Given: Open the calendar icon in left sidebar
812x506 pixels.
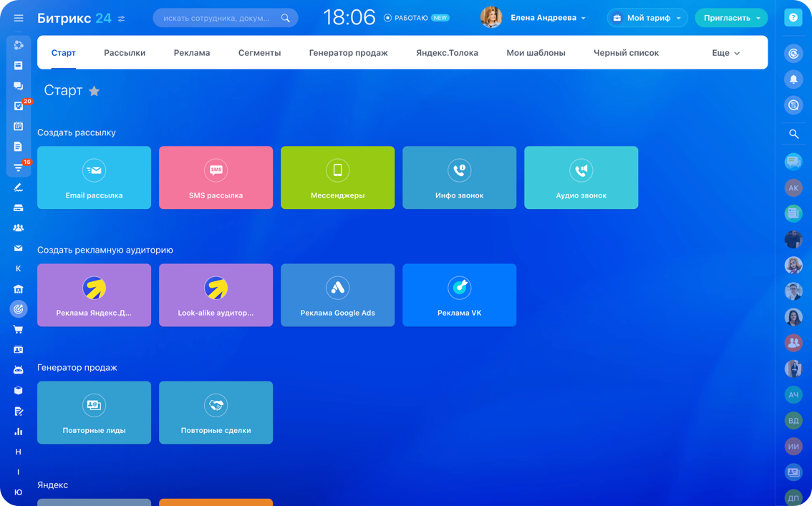Looking at the screenshot, I should 18,126.
